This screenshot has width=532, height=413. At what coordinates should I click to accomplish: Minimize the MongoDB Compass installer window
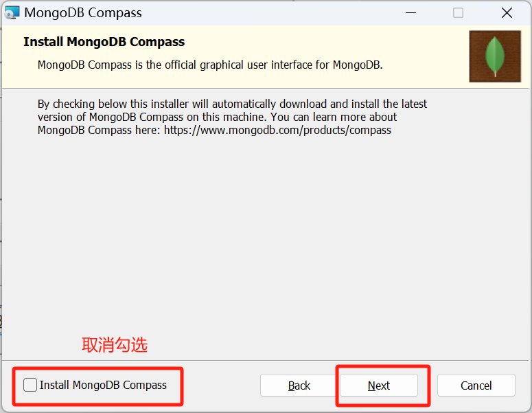pos(410,13)
